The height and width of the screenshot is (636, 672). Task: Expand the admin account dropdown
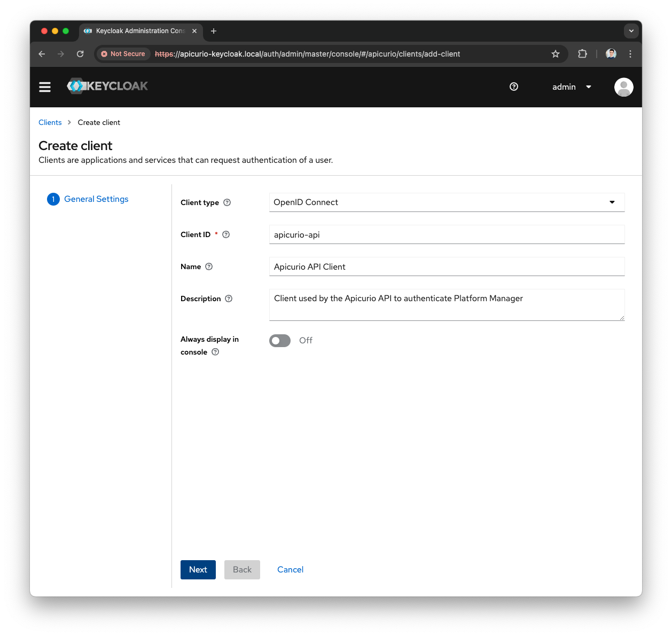(571, 87)
